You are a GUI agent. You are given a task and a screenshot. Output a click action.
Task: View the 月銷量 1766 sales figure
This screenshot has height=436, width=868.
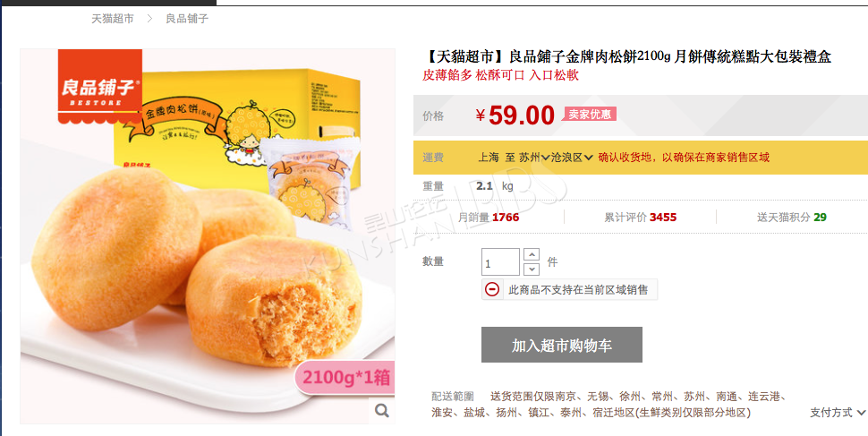pyautogui.click(x=489, y=218)
